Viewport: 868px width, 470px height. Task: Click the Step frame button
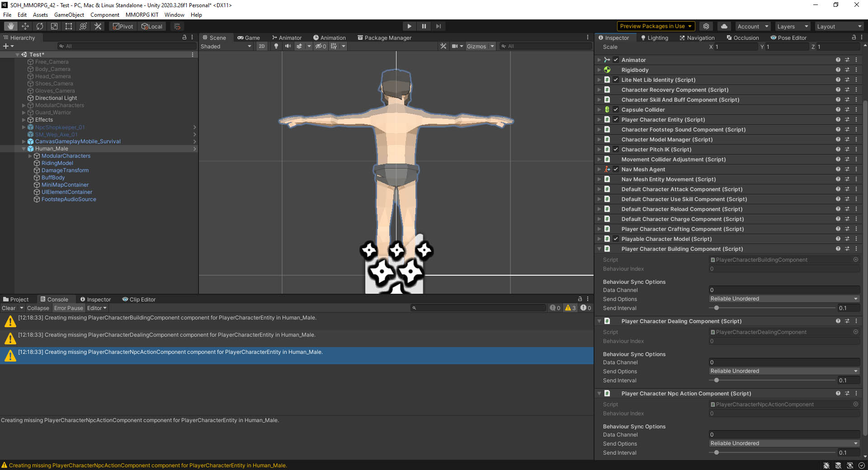point(438,26)
